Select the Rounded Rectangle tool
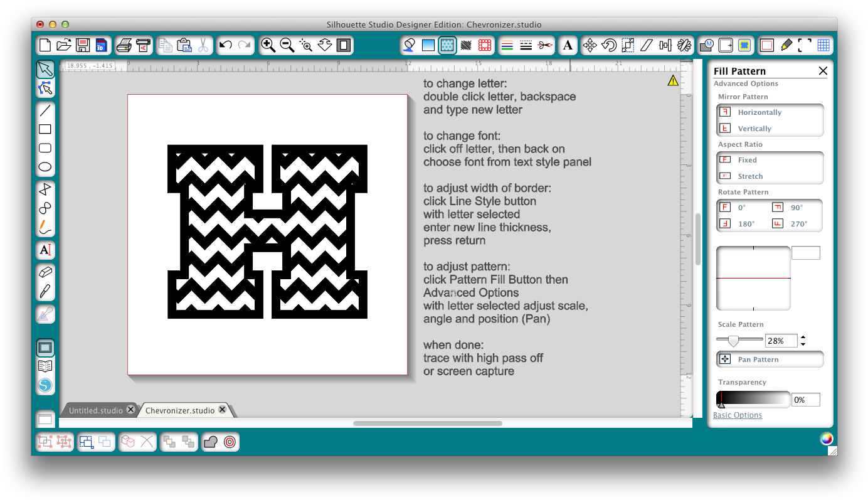This screenshot has height=500, width=868. click(45, 148)
